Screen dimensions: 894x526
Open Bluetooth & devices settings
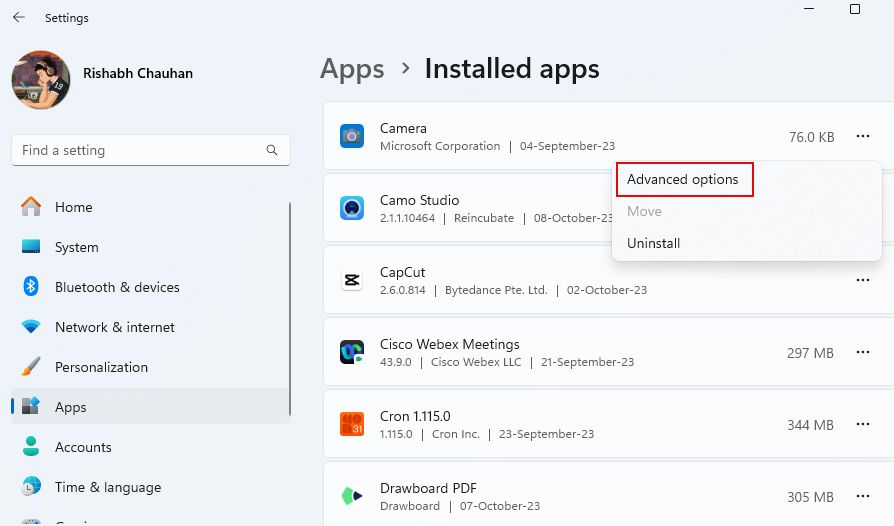[117, 287]
